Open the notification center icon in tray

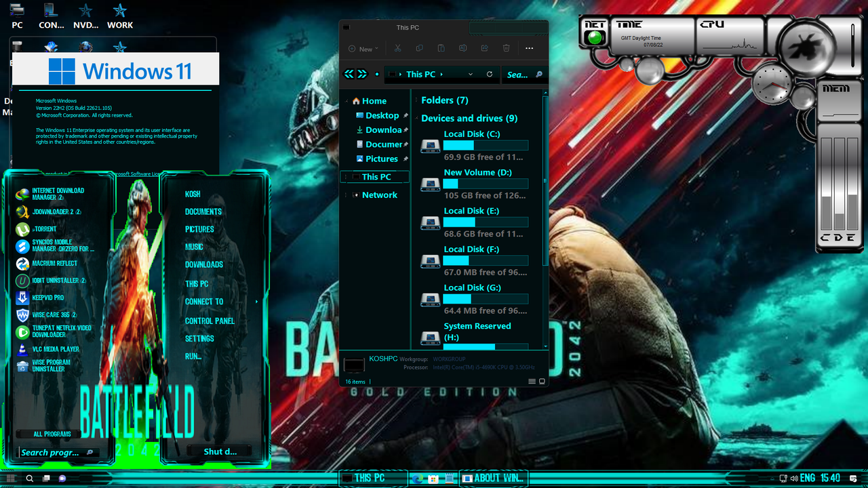coord(853,479)
